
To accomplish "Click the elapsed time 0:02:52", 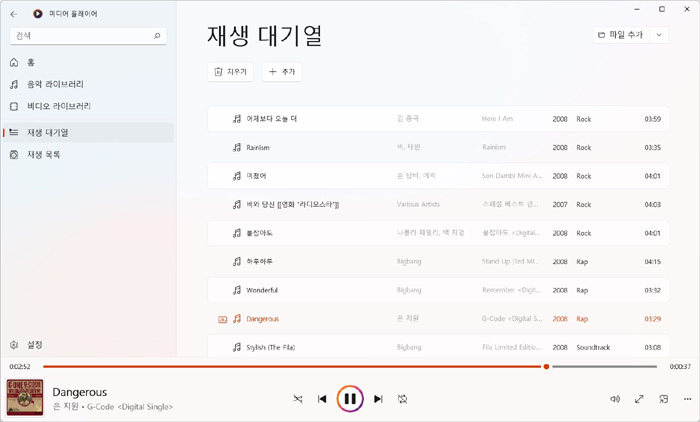I will 20,367.
